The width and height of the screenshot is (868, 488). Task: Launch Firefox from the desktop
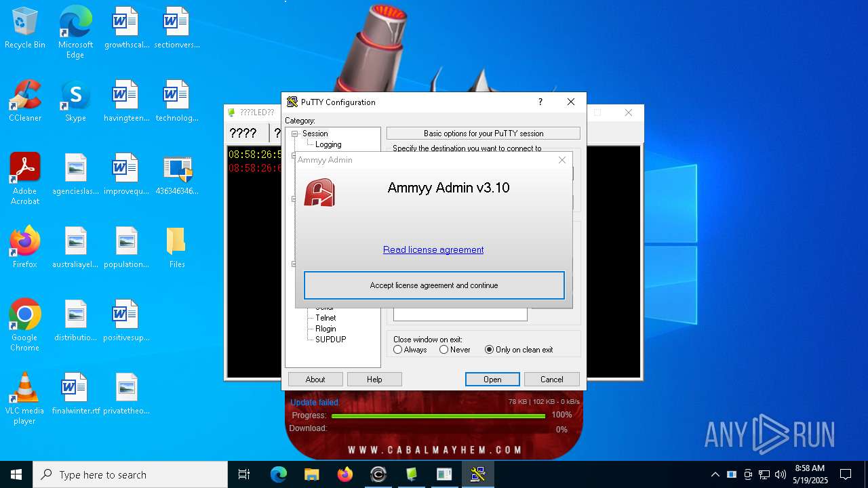pos(25,248)
